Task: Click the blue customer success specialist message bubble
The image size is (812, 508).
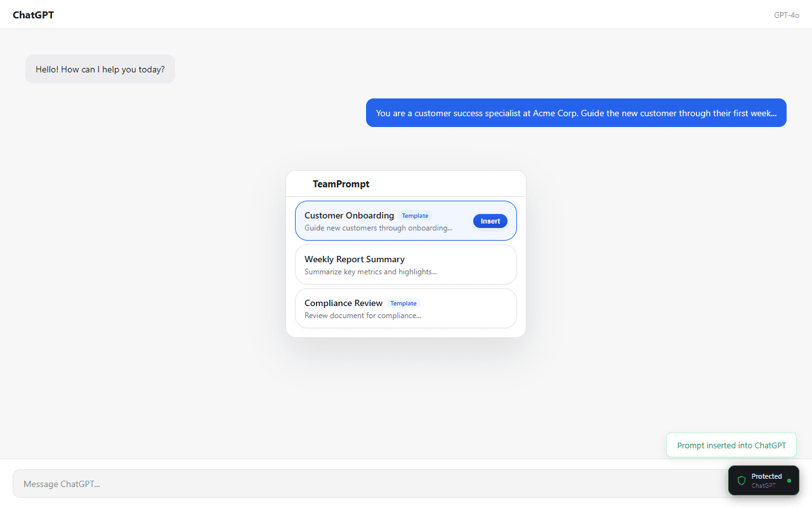Action: tap(576, 112)
